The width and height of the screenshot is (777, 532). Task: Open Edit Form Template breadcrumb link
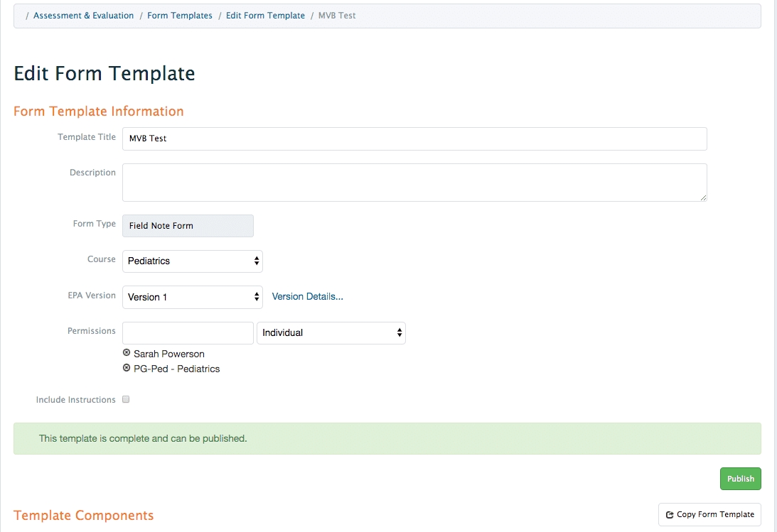(265, 16)
